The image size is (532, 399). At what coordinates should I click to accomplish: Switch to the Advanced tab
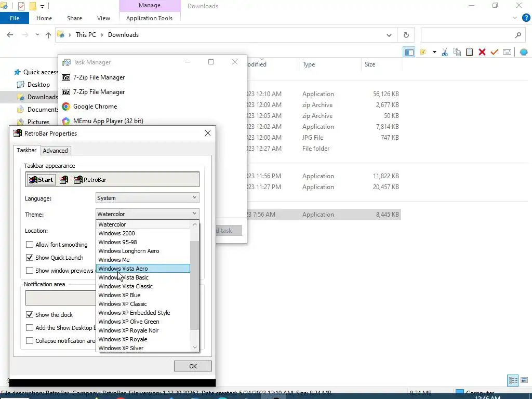[55, 151]
